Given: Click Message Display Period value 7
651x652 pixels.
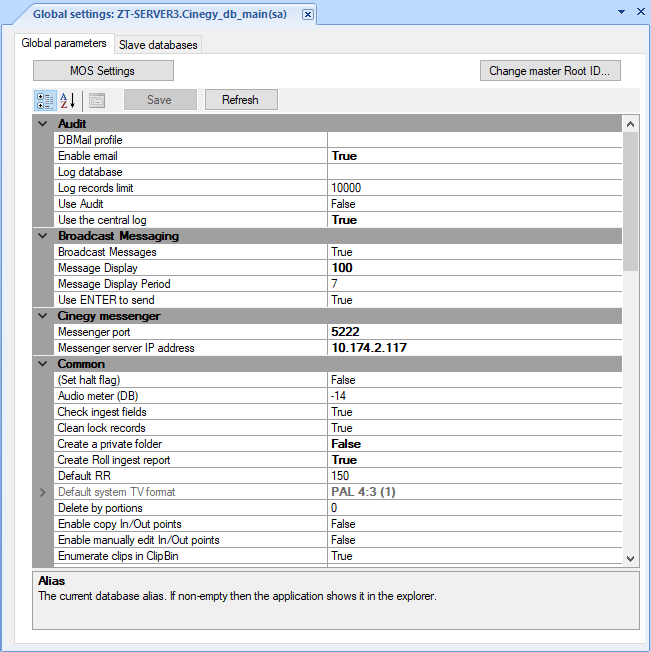Looking at the screenshot, I should 334,284.
